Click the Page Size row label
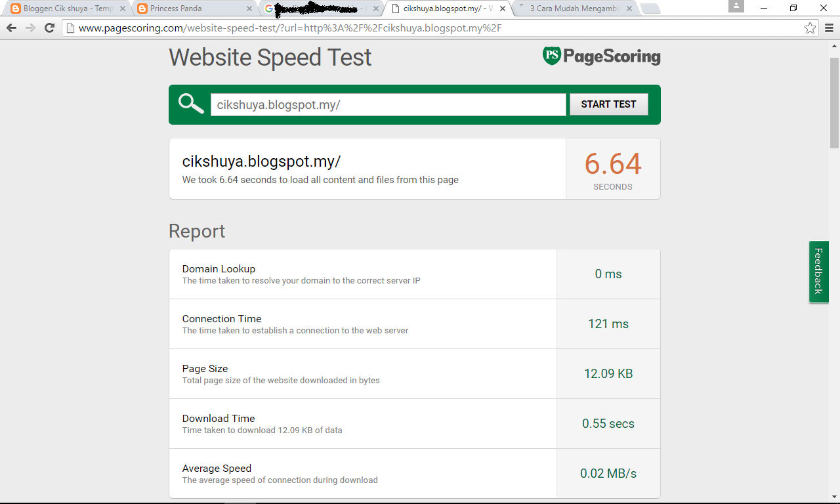The image size is (840, 504). tap(205, 368)
